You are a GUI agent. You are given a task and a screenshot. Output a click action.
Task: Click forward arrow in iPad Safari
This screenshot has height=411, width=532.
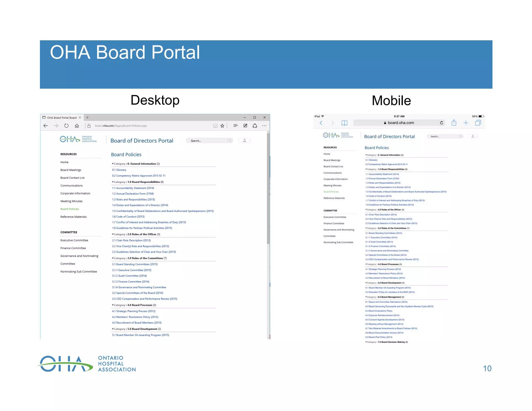(333, 123)
